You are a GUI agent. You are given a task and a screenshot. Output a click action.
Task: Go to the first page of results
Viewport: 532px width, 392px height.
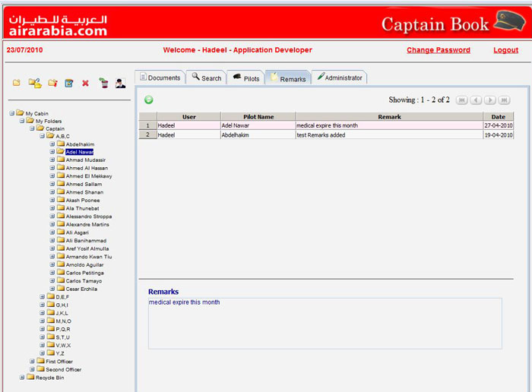[461, 100]
